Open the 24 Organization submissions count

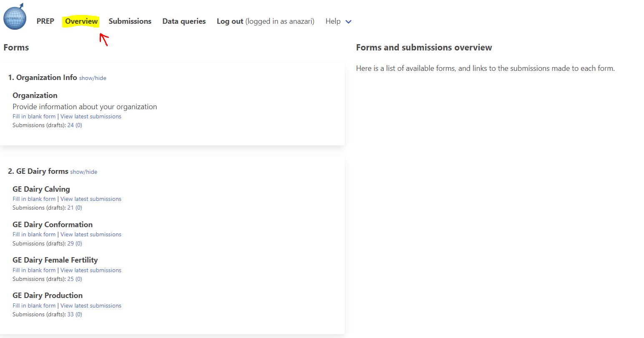pos(70,125)
